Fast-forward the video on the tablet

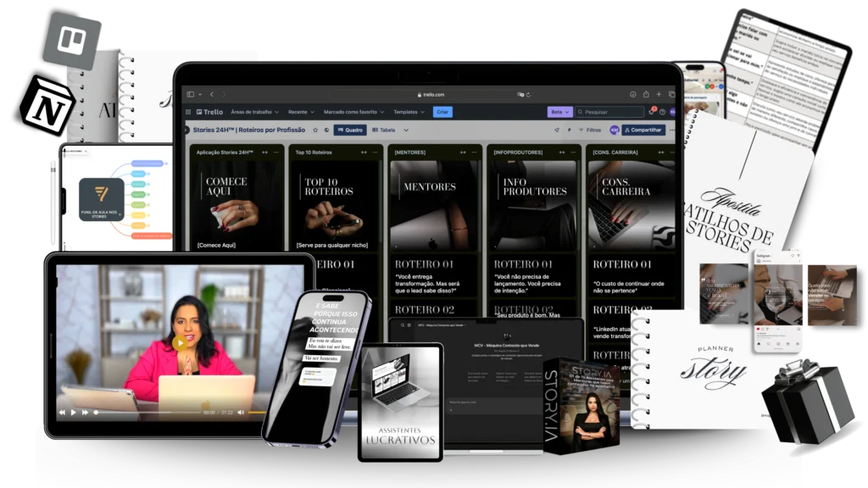[x=85, y=413]
